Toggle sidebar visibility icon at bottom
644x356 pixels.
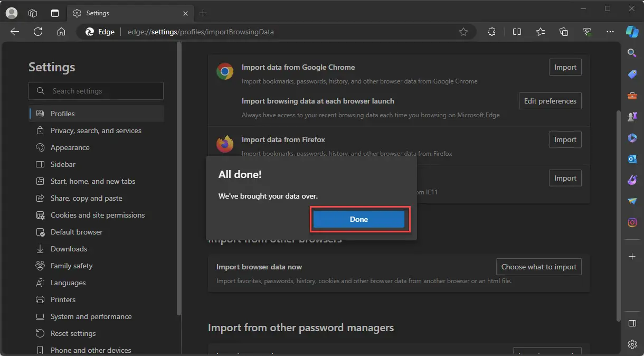click(x=632, y=323)
